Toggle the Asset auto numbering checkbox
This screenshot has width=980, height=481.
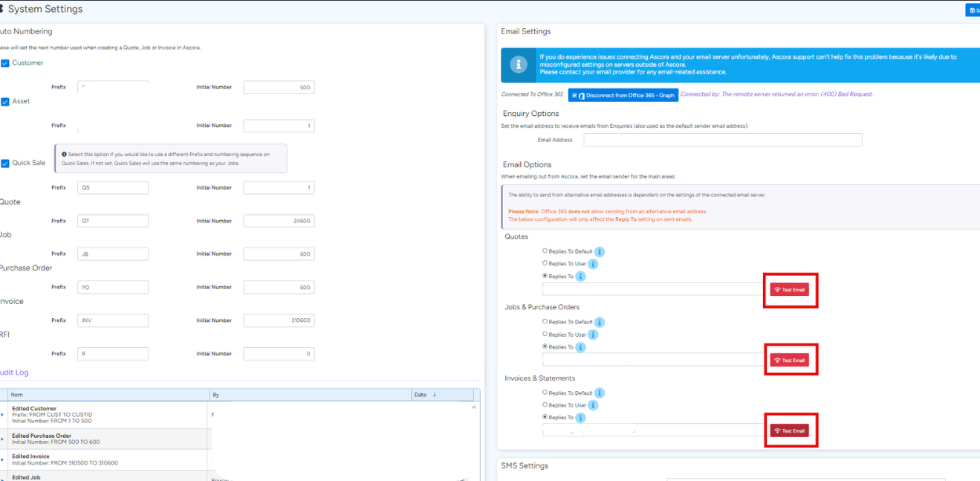[5, 102]
